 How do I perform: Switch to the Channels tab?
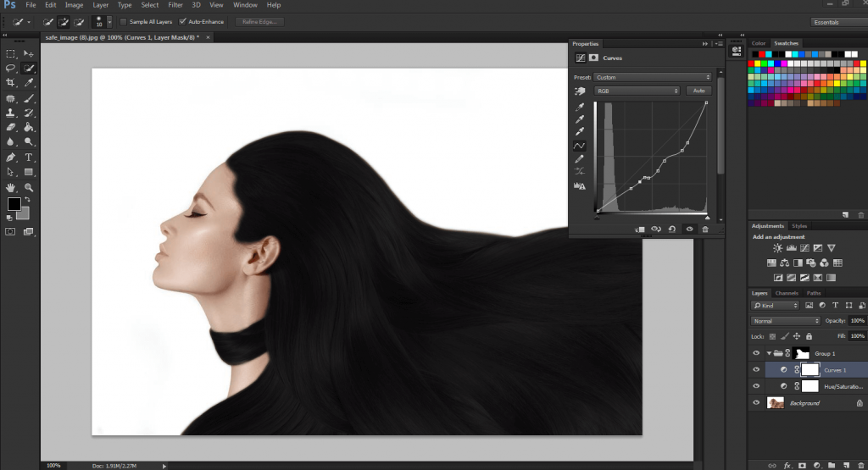[x=787, y=293]
